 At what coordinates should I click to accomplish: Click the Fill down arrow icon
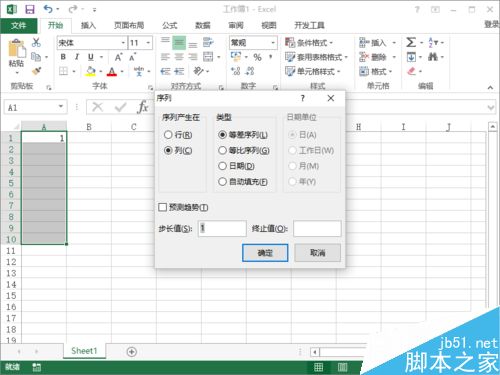click(x=411, y=57)
